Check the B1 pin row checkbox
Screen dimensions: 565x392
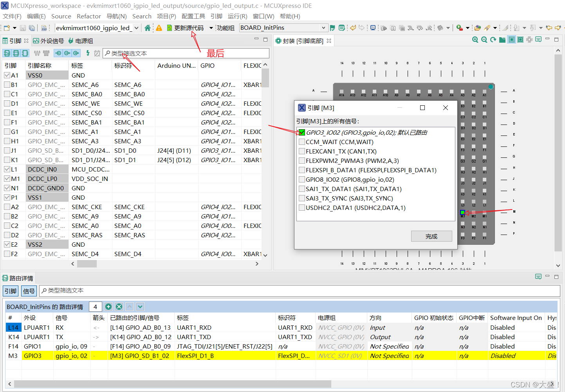[7, 85]
